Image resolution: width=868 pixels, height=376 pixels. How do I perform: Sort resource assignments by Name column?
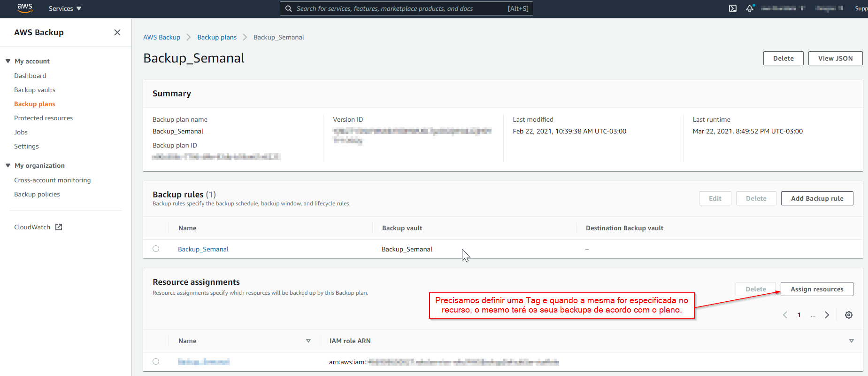click(308, 341)
